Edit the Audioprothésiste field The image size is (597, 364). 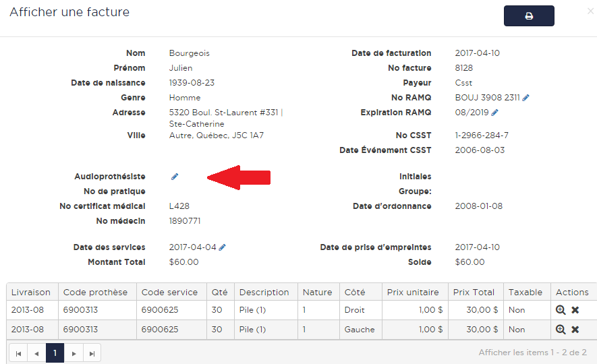coord(175,177)
